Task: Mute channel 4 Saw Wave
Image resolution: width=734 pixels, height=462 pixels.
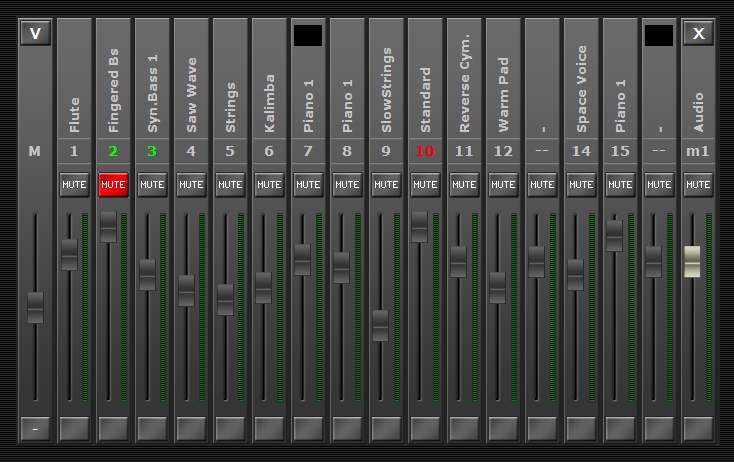Action: pos(191,184)
